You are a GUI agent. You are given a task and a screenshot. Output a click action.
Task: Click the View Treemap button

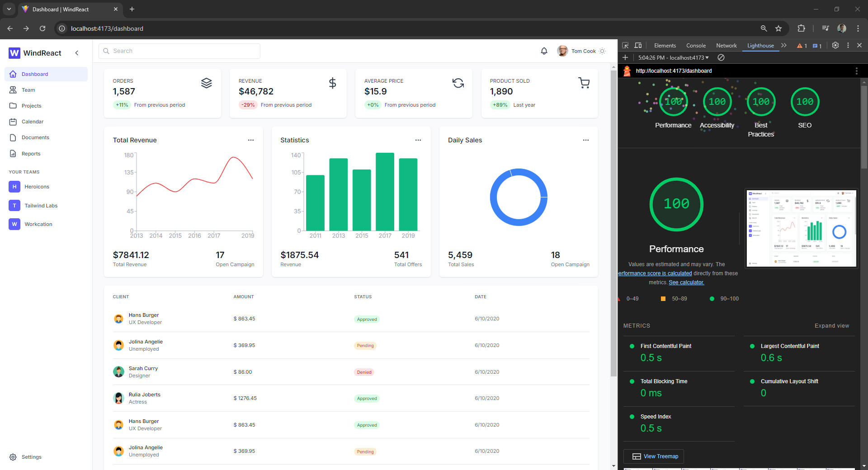click(654, 456)
